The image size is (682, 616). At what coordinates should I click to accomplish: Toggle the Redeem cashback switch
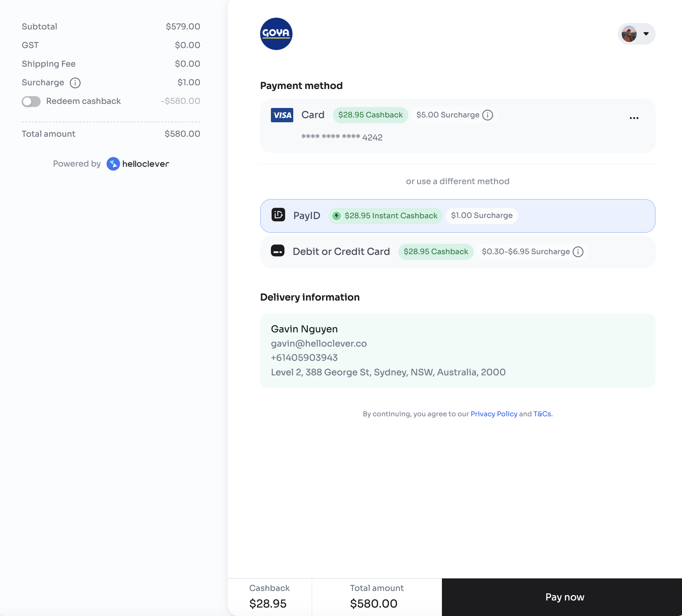(31, 101)
